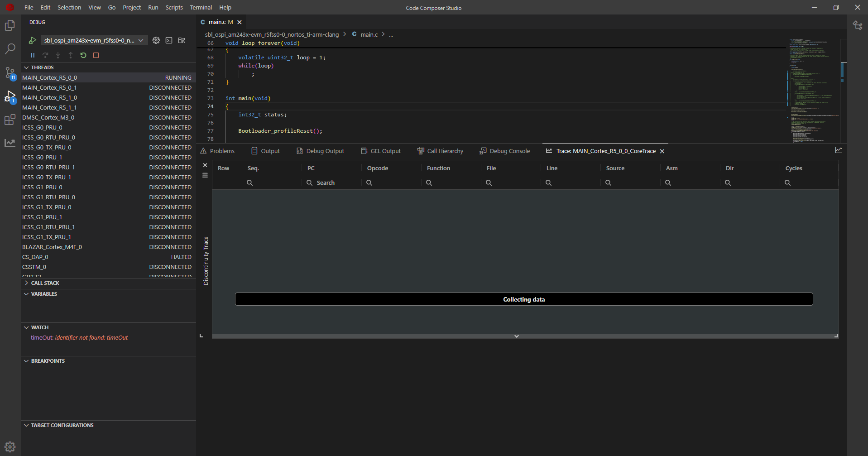Click the Collecting data progress bar

click(524, 299)
